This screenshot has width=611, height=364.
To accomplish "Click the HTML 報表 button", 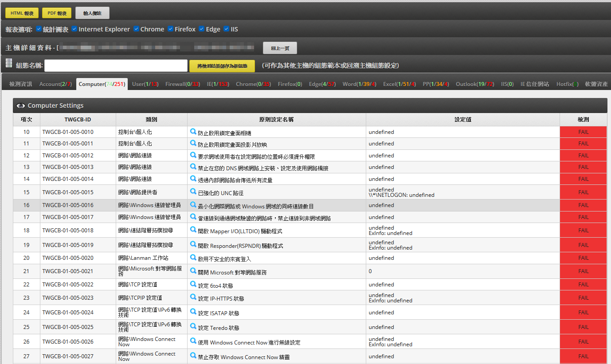I will pyautogui.click(x=22, y=13).
